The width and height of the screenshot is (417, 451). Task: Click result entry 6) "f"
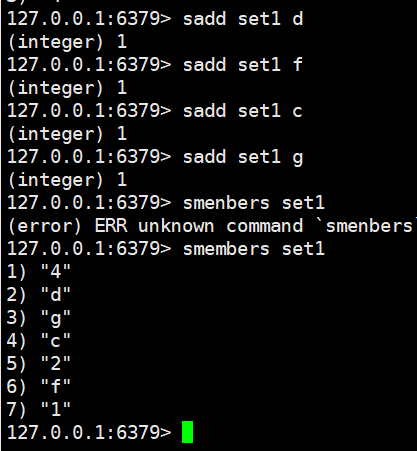coord(39,387)
